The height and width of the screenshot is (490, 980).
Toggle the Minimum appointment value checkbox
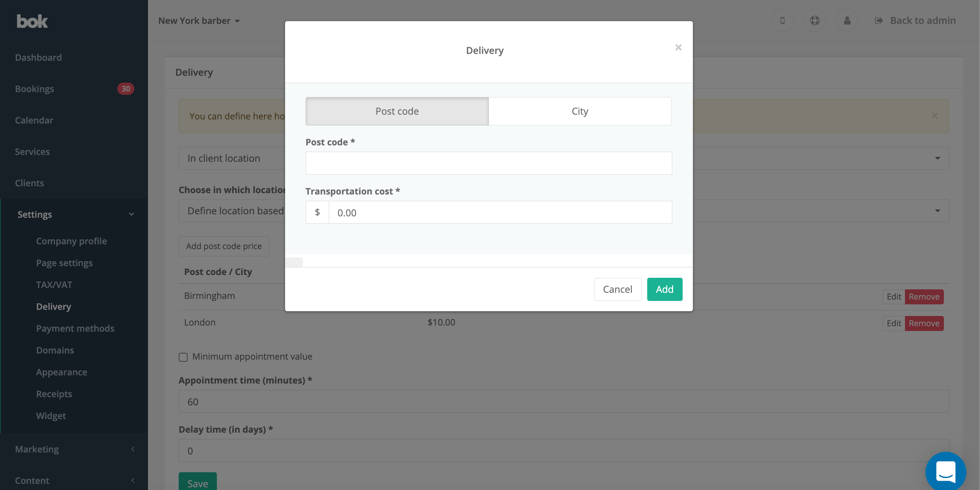(183, 357)
